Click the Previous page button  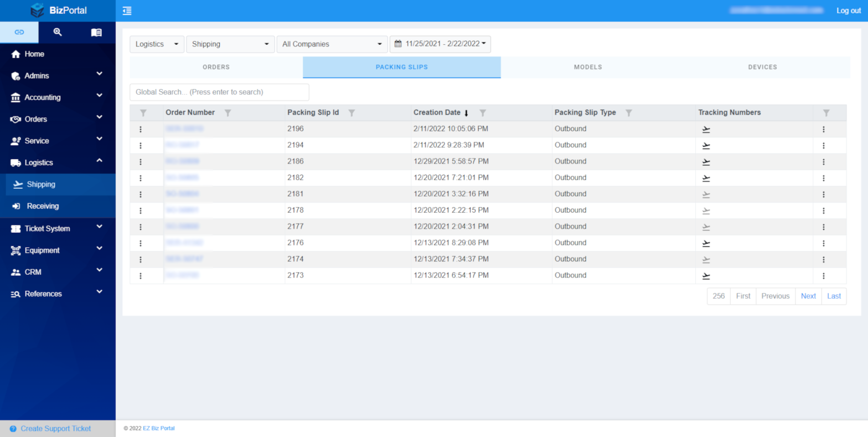(x=776, y=296)
